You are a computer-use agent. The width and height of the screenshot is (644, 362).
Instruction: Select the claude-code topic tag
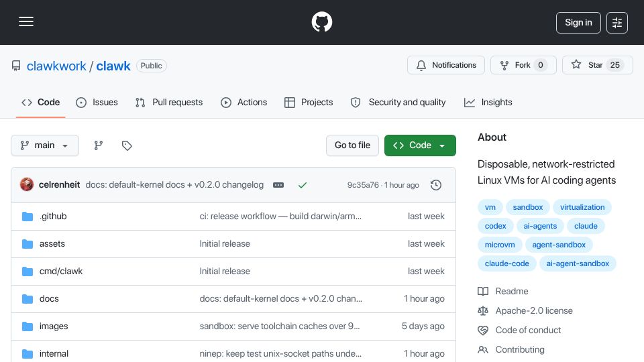(507, 263)
